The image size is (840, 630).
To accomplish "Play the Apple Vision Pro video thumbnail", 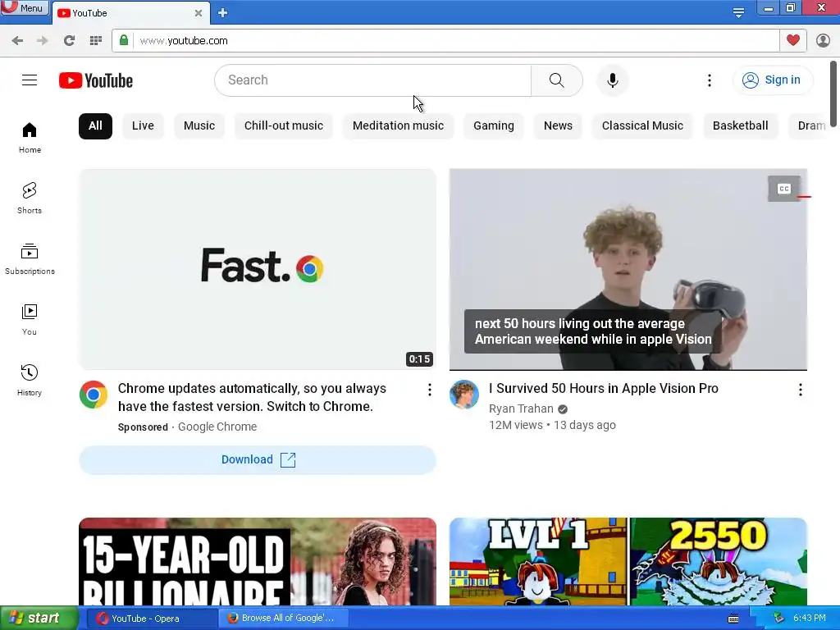I will point(628,269).
